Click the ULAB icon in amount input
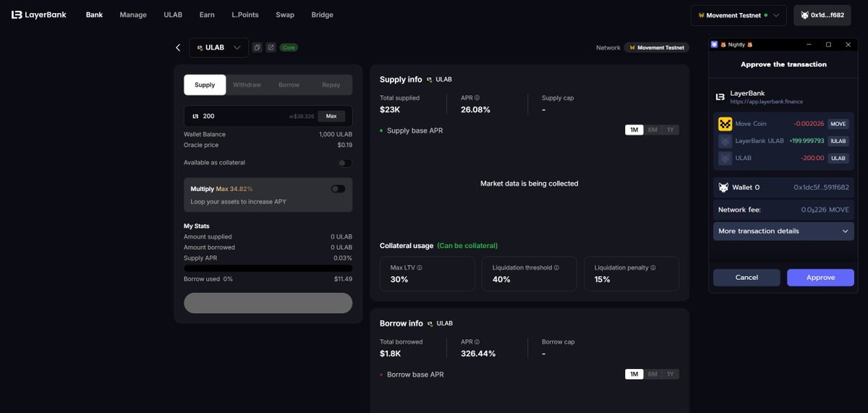Screen dimensions: 868x413 (195, 116)
